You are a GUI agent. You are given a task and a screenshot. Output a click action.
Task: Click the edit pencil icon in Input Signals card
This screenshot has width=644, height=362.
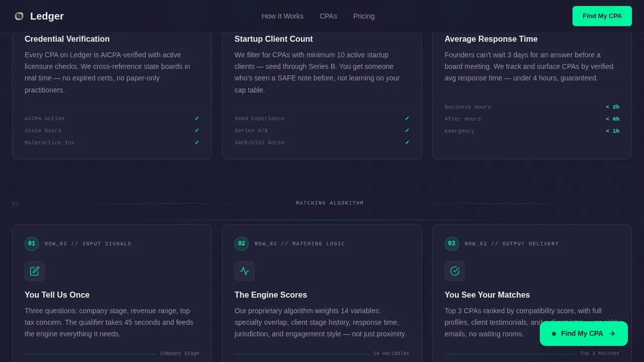[35, 271]
